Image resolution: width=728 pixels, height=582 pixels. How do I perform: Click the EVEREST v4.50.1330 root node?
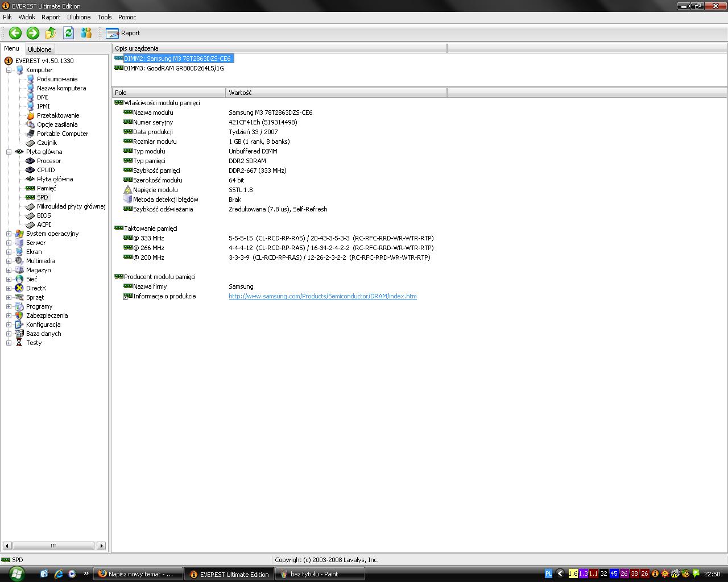(44, 61)
